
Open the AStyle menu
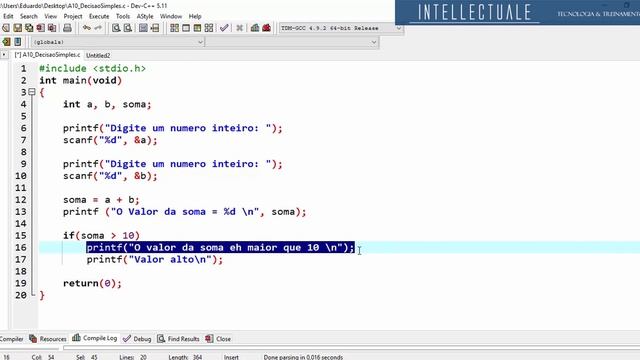point(145,16)
